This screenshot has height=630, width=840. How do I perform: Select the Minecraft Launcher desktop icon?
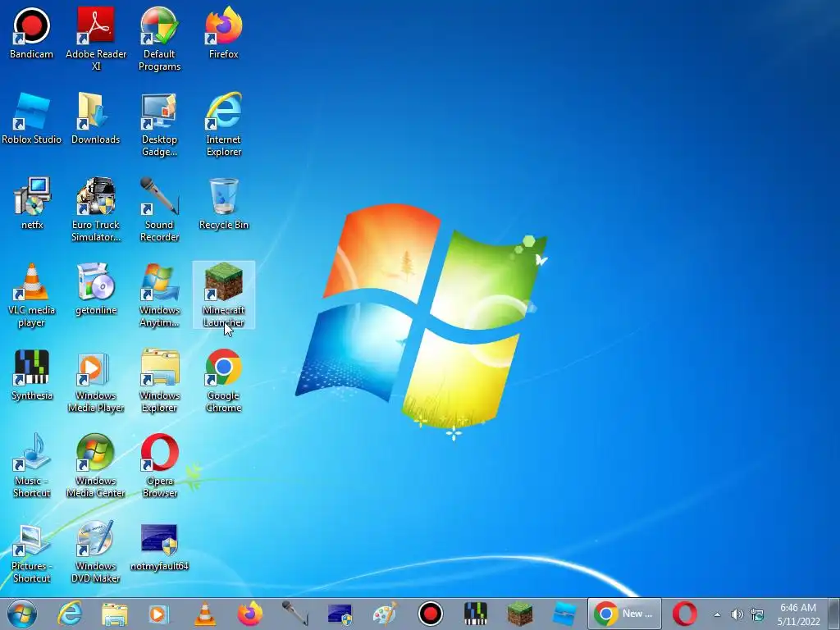pyautogui.click(x=223, y=294)
